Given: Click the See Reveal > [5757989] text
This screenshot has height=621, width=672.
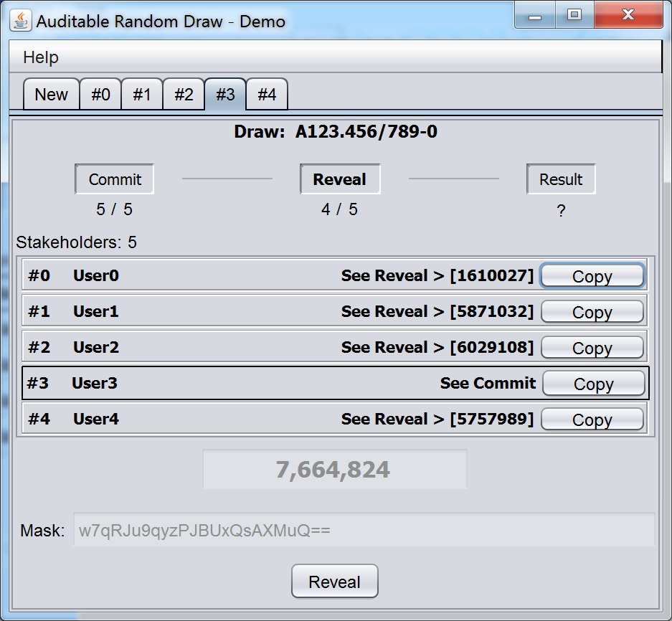Looking at the screenshot, I should (437, 419).
